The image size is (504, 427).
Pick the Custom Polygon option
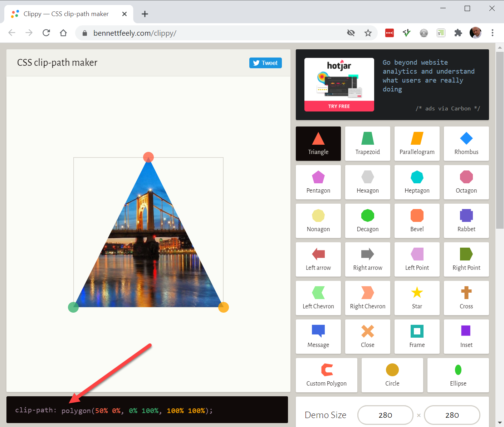326,375
